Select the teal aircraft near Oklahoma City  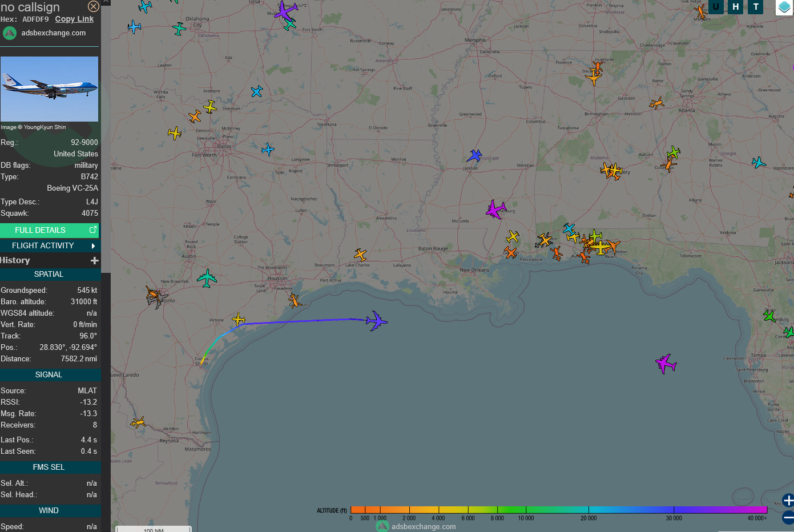pos(179,28)
